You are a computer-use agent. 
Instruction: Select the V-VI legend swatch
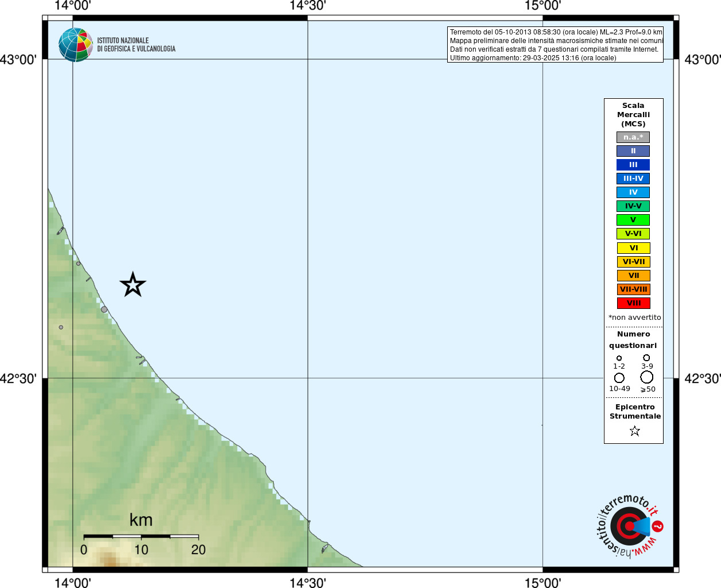(x=633, y=234)
